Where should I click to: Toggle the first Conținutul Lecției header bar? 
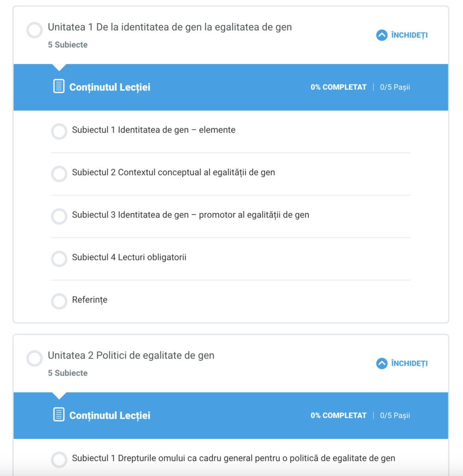click(x=230, y=87)
